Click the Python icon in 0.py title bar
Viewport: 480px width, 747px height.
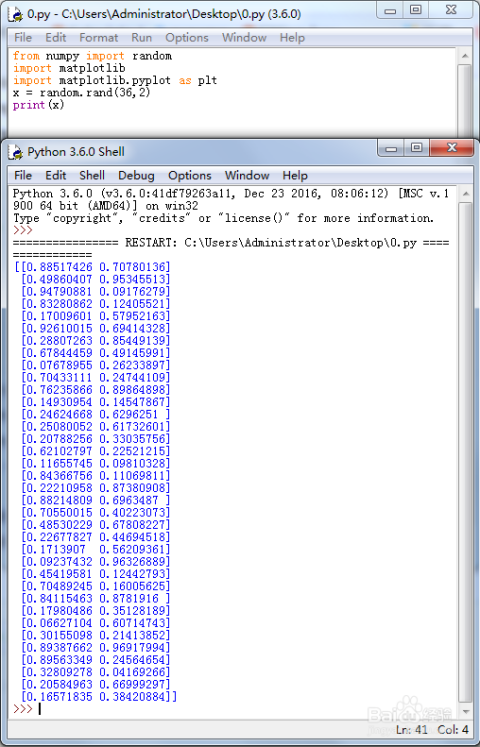[x=16, y=14]
